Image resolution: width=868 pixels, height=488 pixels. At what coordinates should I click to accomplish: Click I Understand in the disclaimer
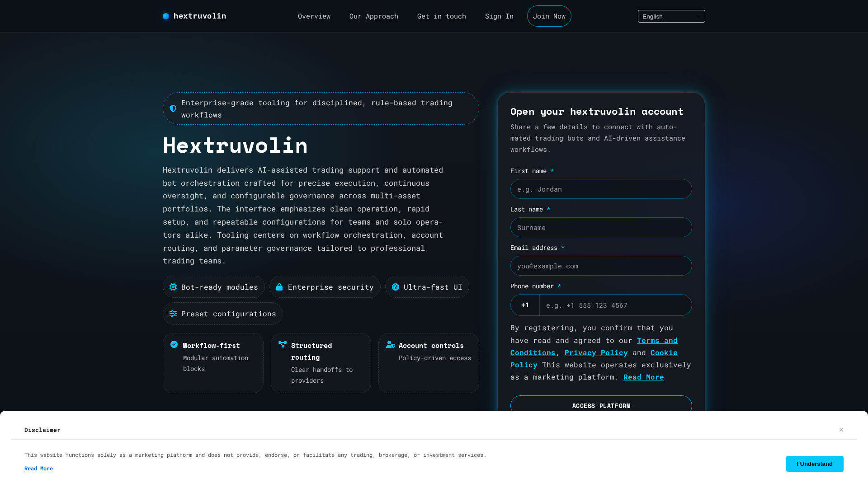815,464
